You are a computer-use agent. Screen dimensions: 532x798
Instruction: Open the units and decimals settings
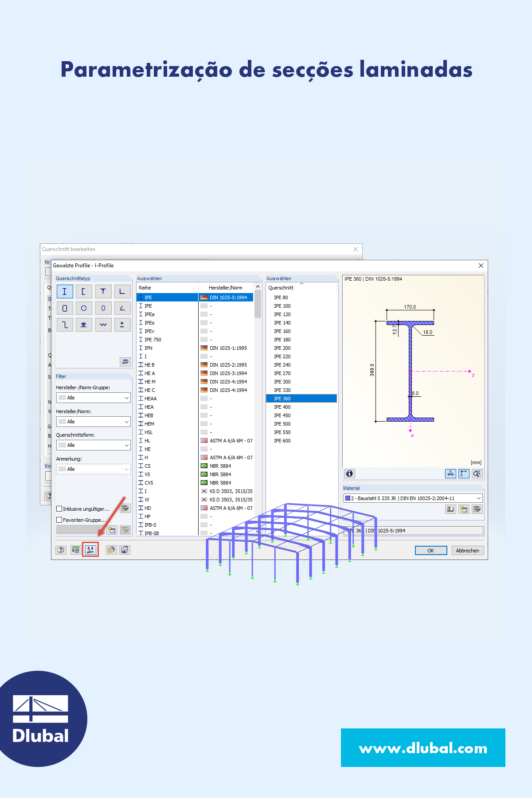(x=76, y=550)
